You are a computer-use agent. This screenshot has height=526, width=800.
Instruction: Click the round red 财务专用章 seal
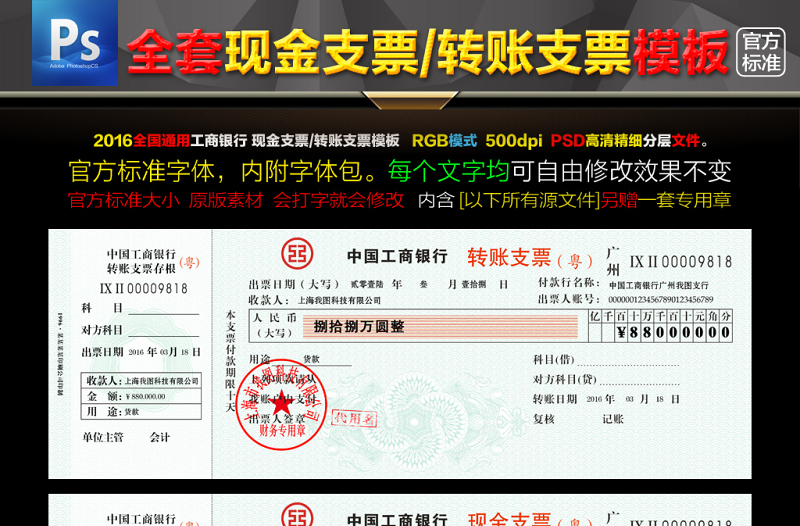280,405
